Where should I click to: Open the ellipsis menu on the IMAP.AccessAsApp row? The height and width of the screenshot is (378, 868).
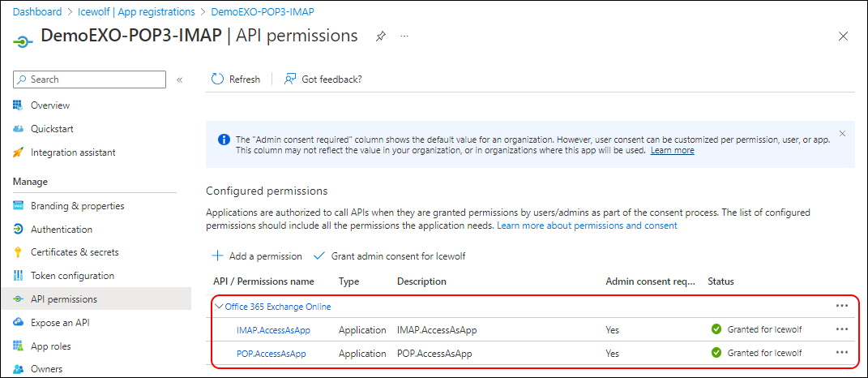(x=842, y=329)
